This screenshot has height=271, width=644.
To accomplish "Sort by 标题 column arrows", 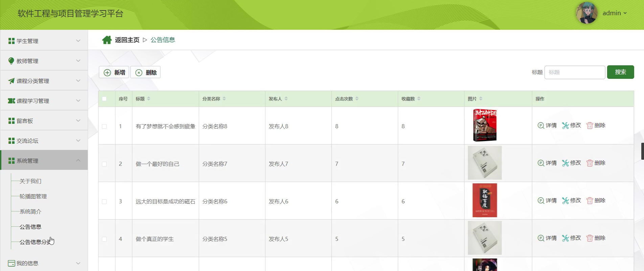I will [x=148, y=99].
